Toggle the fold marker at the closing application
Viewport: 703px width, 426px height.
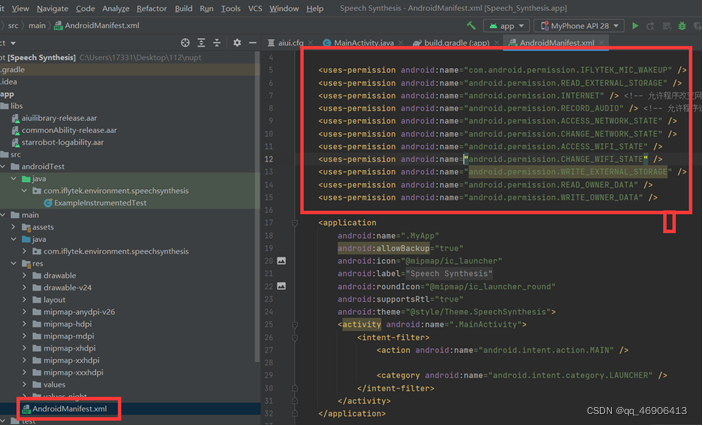295,413
